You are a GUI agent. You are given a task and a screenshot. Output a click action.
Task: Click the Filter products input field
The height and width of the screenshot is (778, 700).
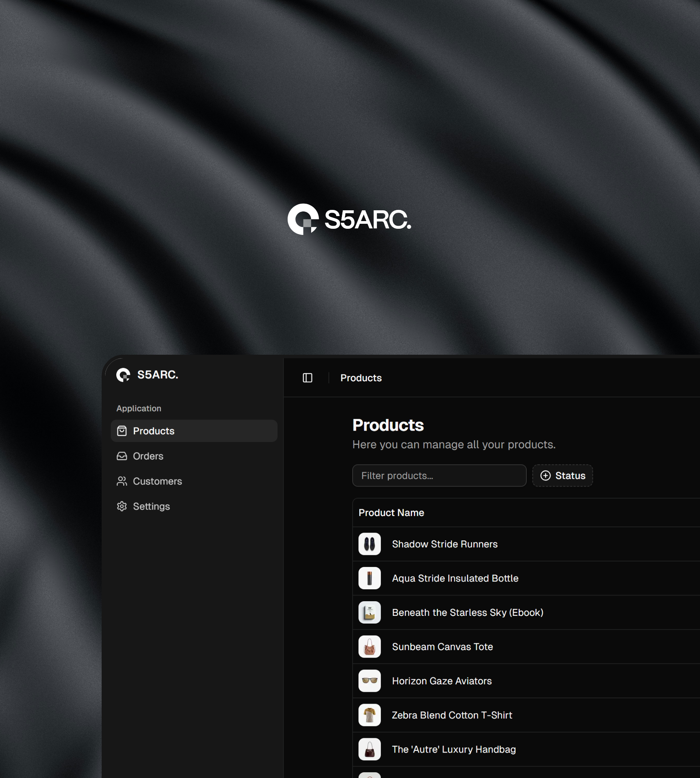coord(439,476)
